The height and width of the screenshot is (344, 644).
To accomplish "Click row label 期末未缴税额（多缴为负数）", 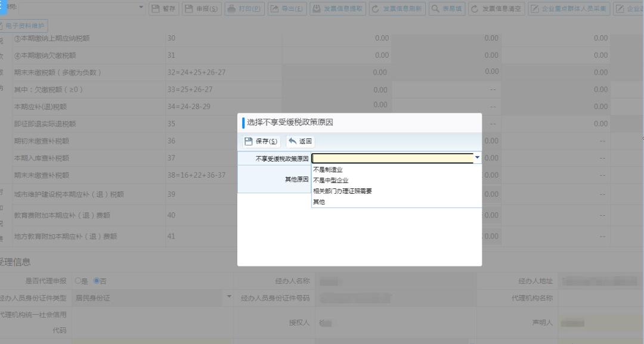I will pyautogui.click(x=57, y=72).
